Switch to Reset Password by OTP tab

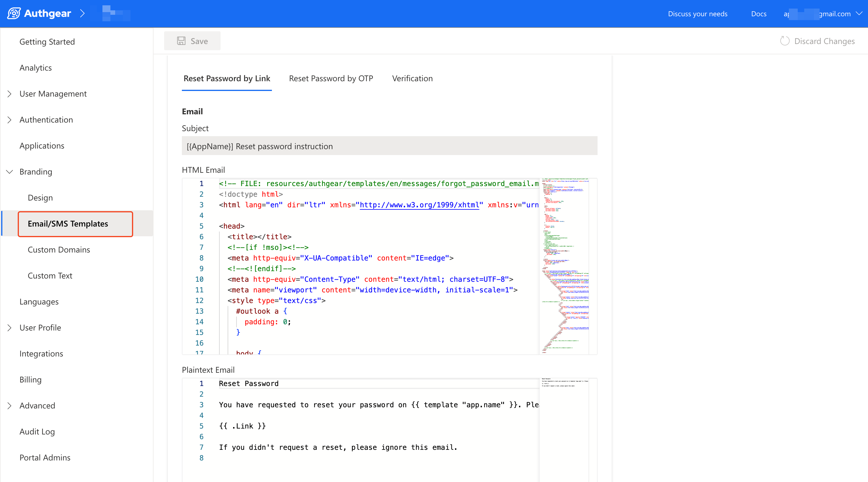331,78
